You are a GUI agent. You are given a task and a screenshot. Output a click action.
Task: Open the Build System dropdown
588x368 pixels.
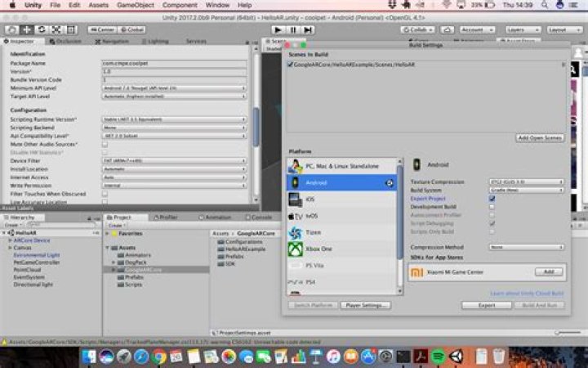528,190
